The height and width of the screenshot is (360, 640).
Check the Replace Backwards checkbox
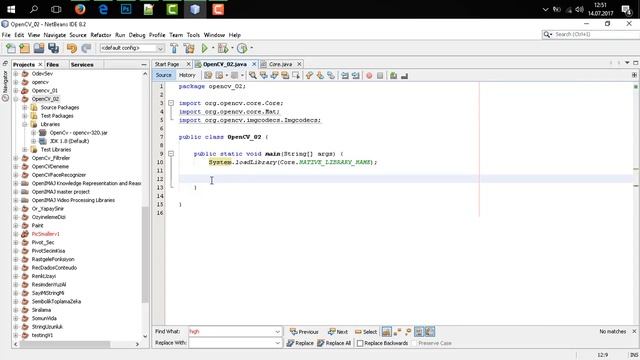(x=360, y=343)
